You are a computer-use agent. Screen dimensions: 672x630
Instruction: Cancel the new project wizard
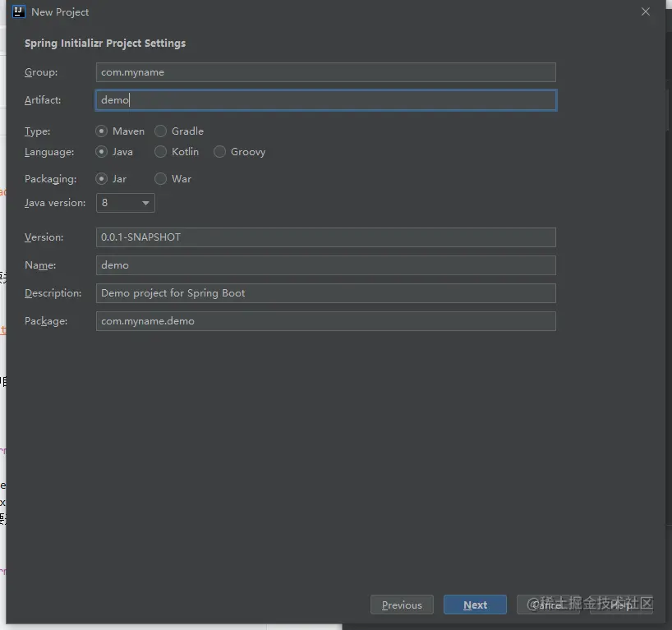click(x=548, y=605)
